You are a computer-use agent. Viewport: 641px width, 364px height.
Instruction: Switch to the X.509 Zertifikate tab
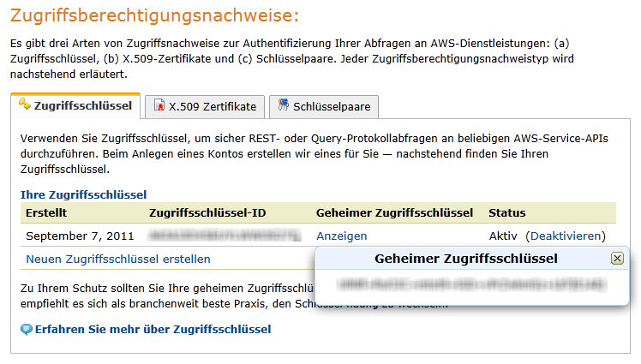pos(213,107)
